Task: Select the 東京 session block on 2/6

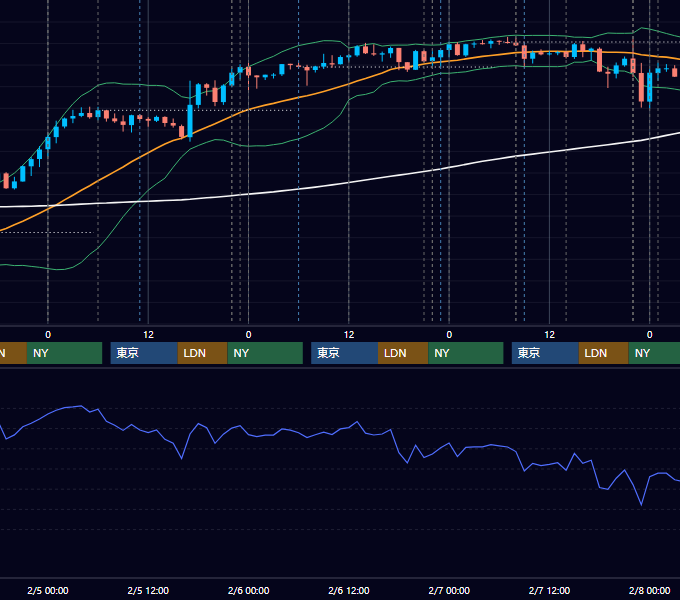Action: coord(345,353)
